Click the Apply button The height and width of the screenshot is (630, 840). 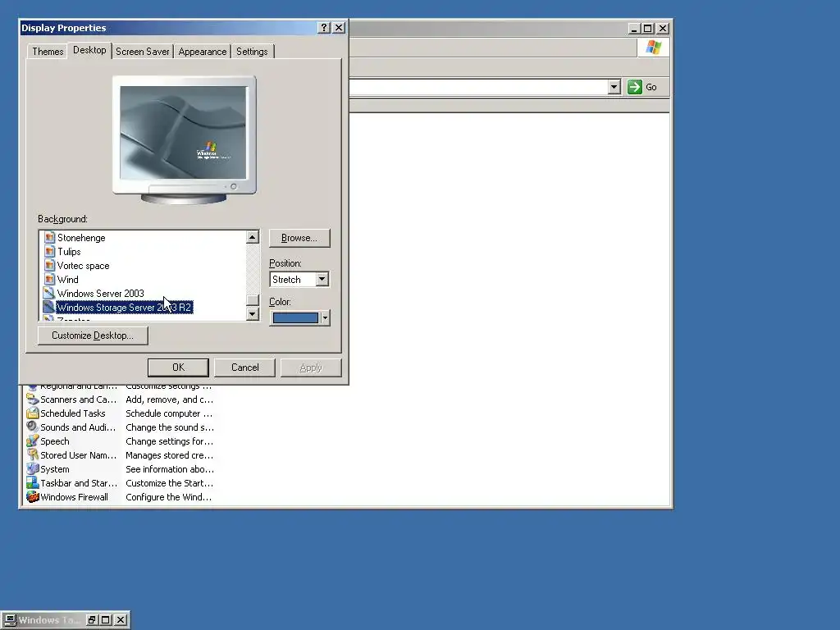(x=311, y=367)
